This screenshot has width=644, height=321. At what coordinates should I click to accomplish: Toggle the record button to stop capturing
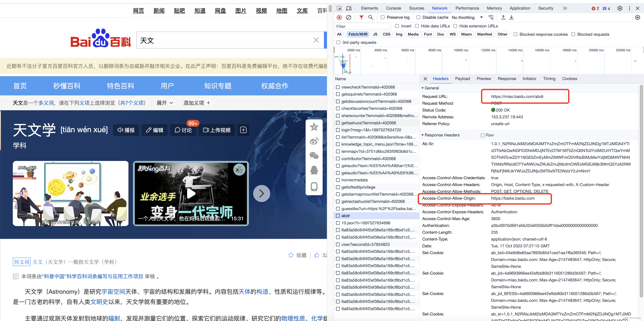tap(339, 17)
